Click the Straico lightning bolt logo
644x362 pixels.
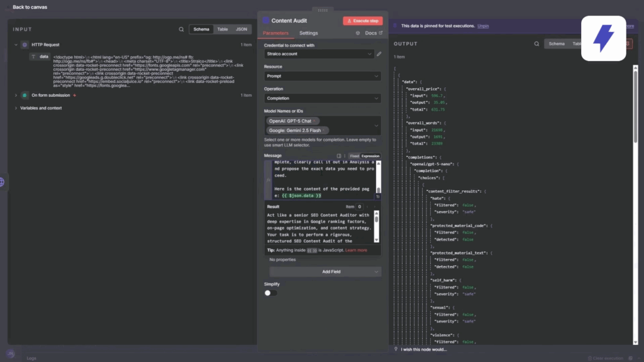pyautogui.click(x=603, y=38)
